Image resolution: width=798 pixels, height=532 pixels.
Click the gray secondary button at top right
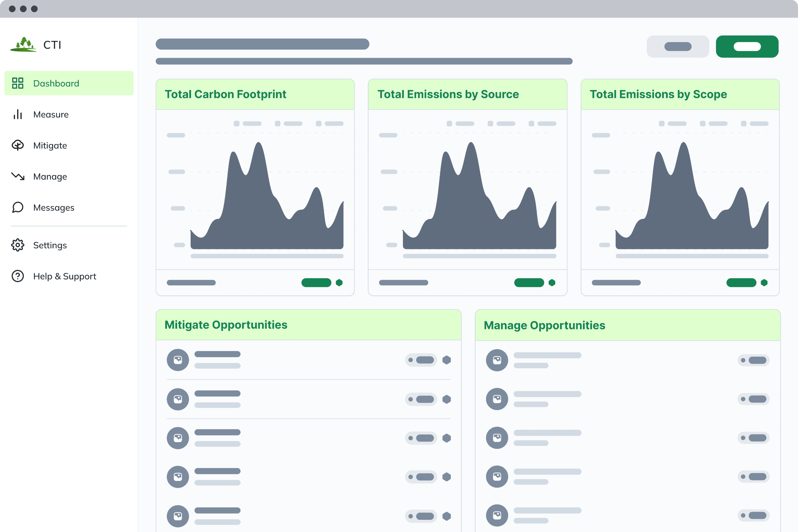point(678,47)
